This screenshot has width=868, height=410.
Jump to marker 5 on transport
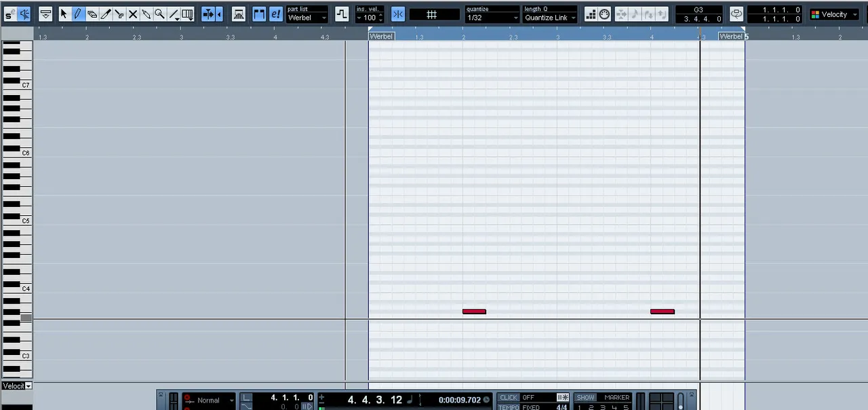point(625,407)
